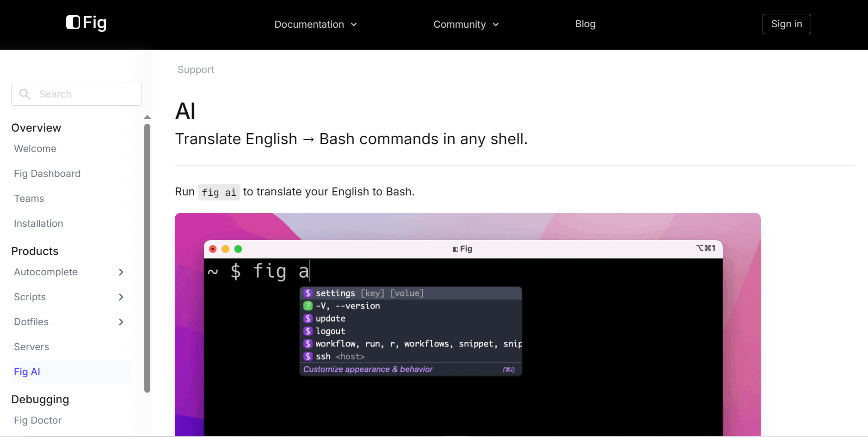Click the green question icon beside --version
868x437 pixels.
(x=308, y=306)
